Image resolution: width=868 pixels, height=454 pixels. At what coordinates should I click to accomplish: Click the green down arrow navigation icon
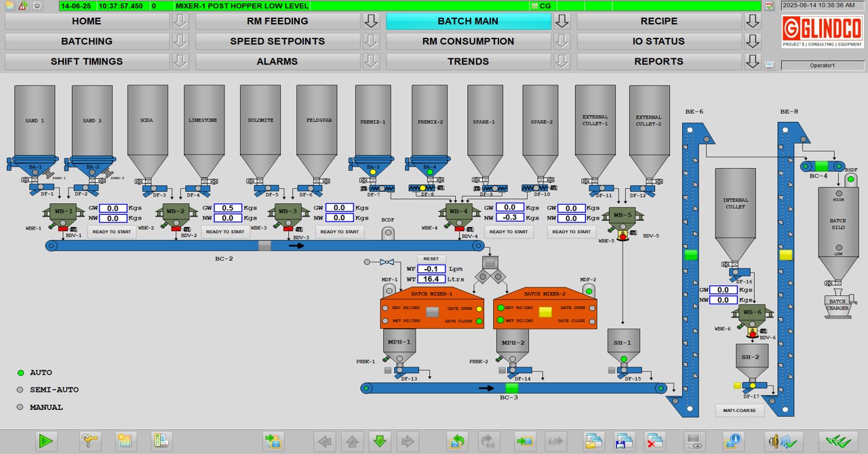380,442
